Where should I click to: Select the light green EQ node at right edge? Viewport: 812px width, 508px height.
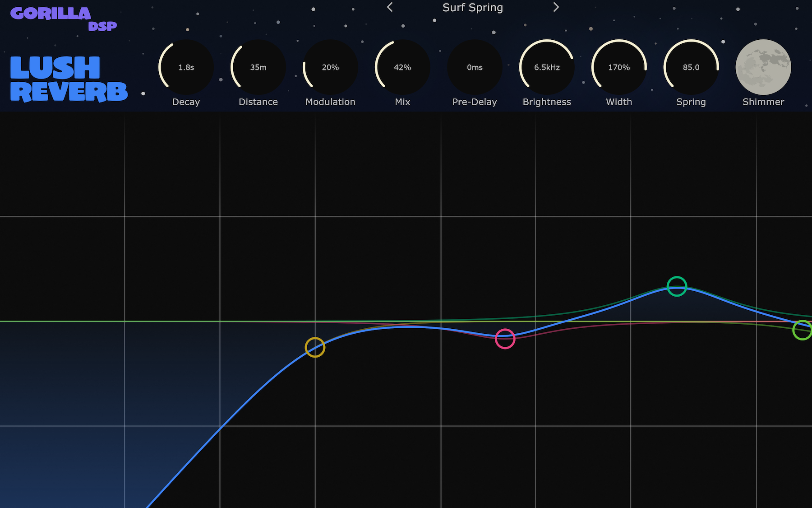pos(803,330)
